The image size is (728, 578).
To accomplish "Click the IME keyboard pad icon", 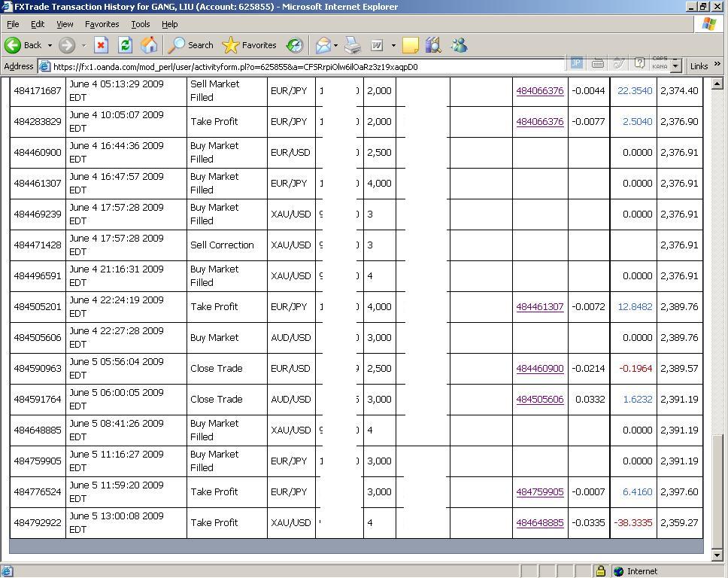I will coord(598,62).
